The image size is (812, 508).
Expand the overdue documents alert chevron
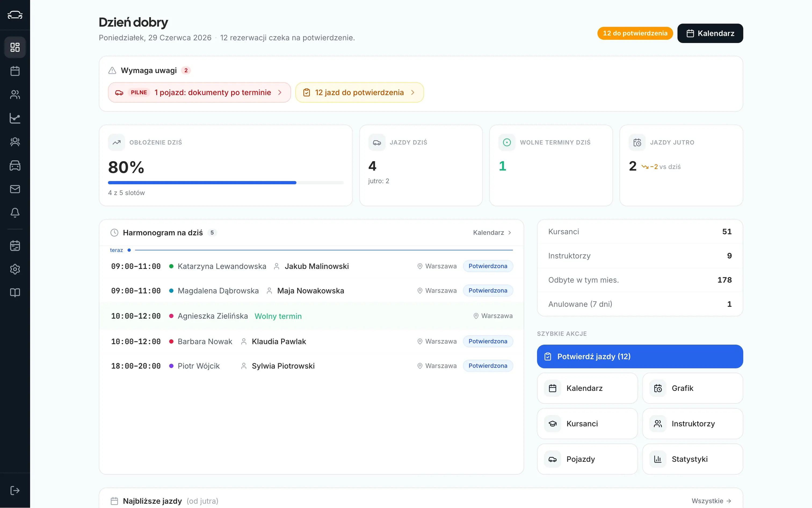click(280, 92)
